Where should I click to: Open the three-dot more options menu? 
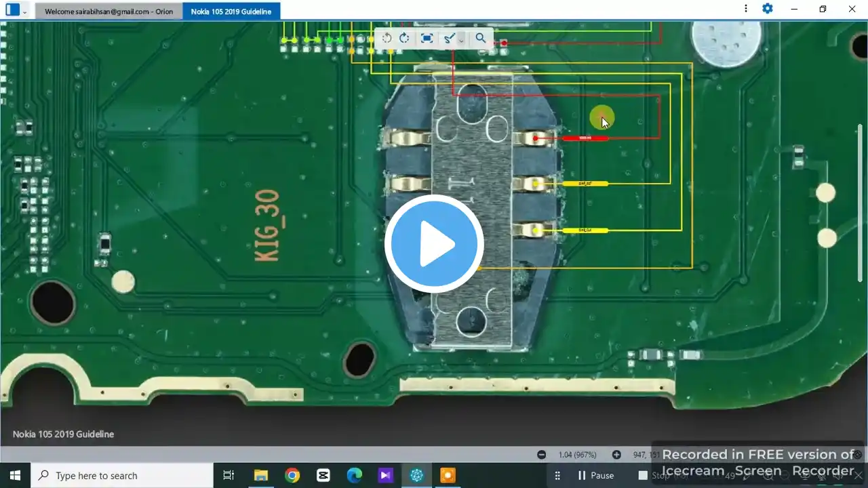746,9
